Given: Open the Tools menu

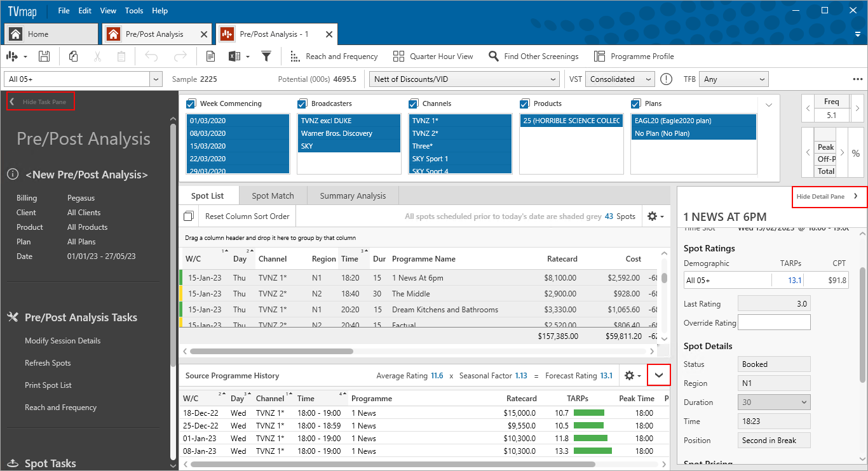Looking at the screenshot, I should (x=134, y=11).
